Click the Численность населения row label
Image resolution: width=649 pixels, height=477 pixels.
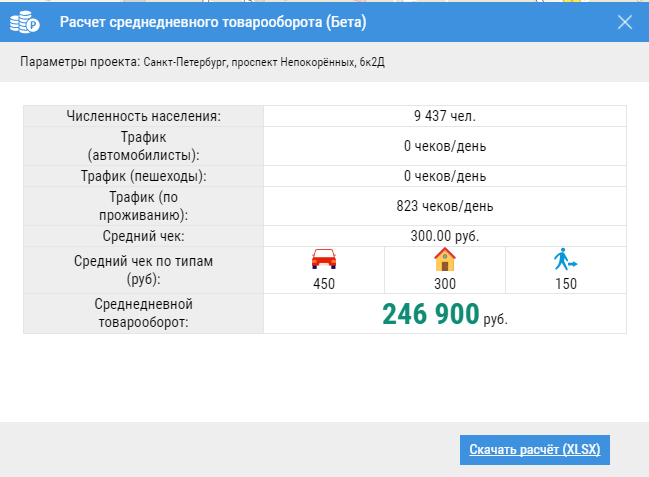click(x=143, y=116)
